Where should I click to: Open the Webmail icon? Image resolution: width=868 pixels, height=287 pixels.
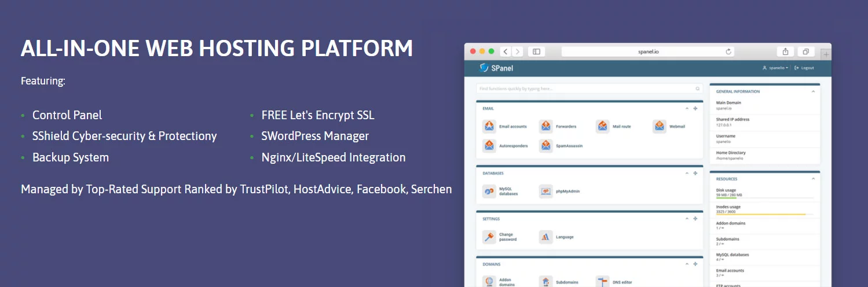click(660, 126)
